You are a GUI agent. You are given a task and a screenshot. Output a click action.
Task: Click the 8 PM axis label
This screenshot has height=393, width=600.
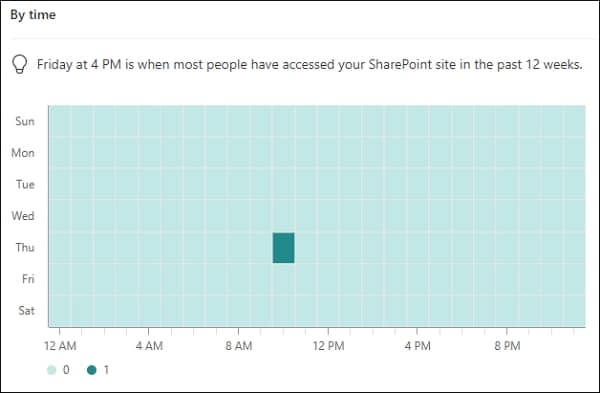click(507, 346)
